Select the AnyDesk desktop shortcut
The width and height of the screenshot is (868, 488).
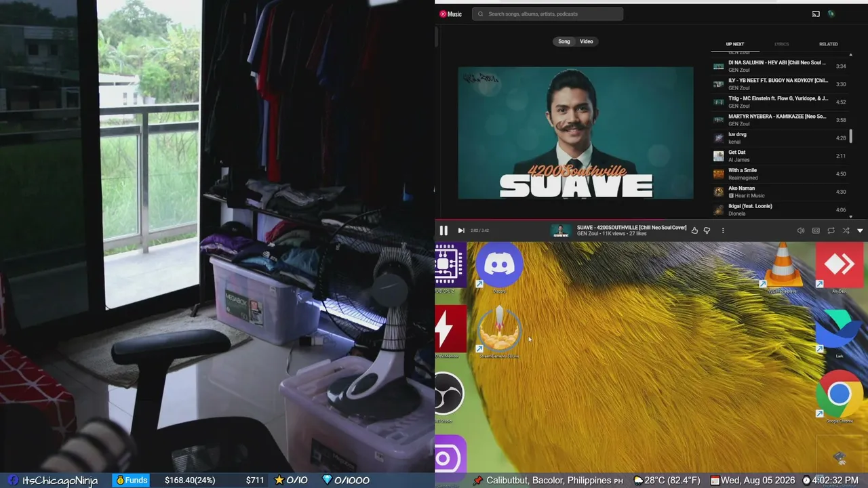[840, 268]
